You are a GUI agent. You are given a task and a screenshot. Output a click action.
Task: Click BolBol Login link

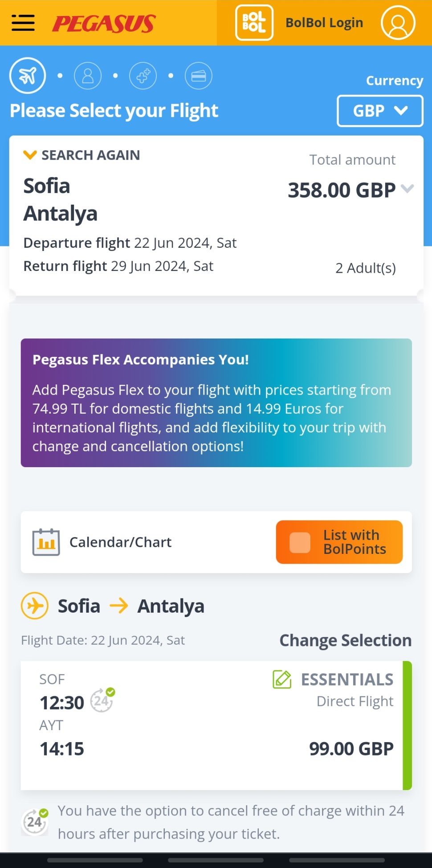(324, 23)
